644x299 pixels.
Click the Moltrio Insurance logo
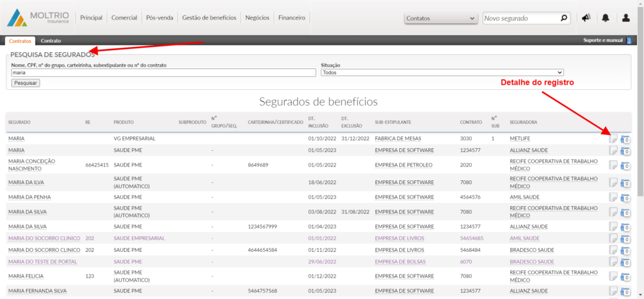pyautogui.click(x=39, y=18)
